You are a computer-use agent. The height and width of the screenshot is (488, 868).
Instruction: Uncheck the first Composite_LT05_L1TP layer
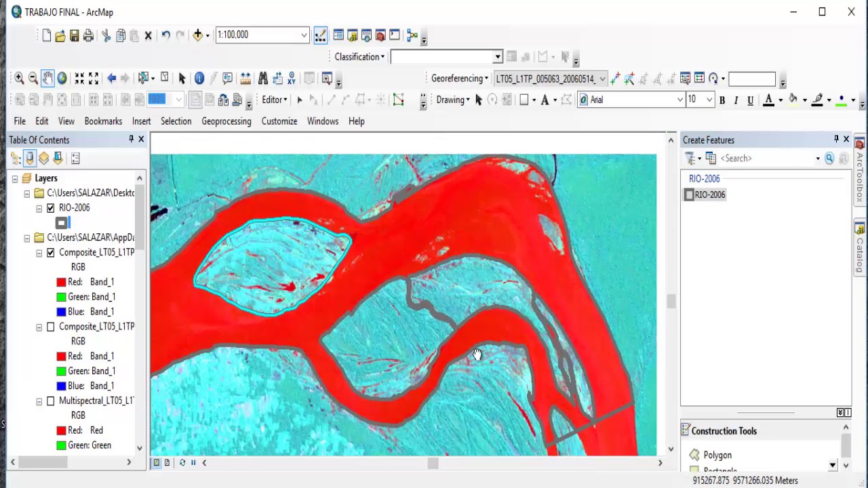point(50,253)
